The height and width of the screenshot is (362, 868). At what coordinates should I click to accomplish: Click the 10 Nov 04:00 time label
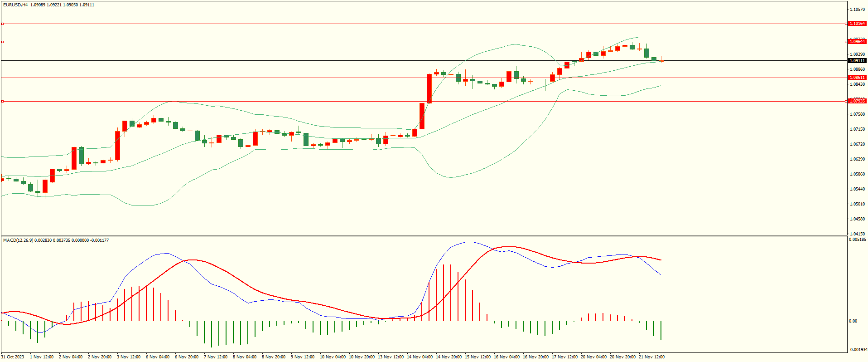[x=333, y=357]
